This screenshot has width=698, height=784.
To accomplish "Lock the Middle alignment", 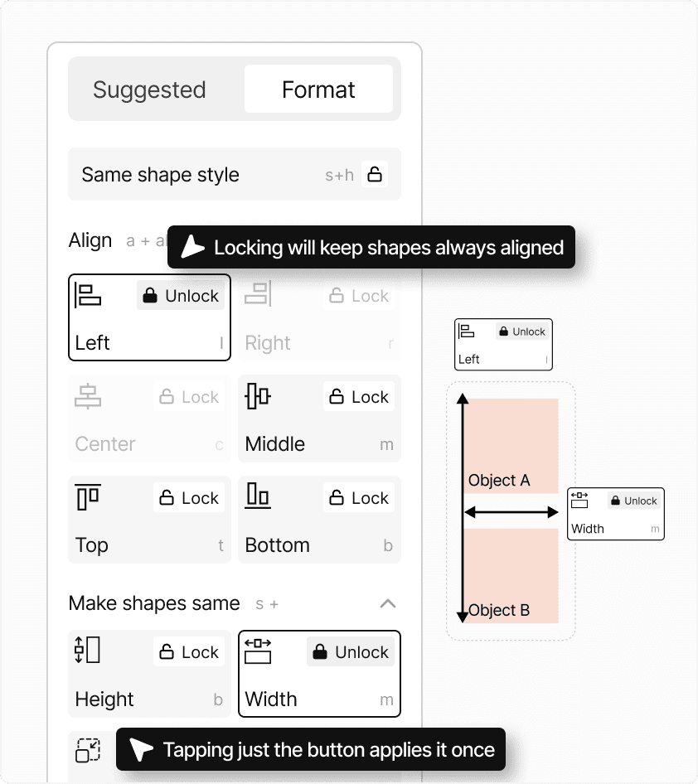I will pos(358,396).
